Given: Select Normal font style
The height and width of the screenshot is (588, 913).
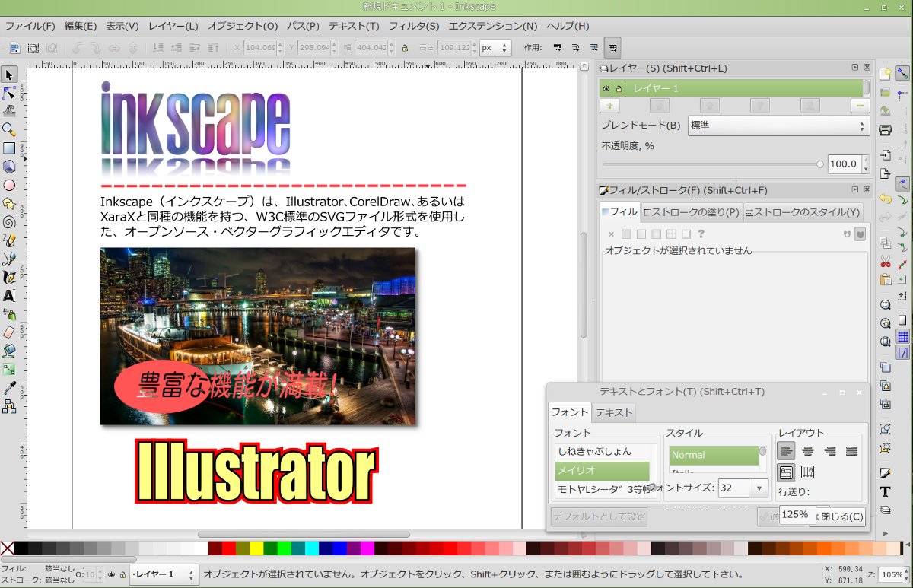Looking at the screenshot, I should 714,455.
